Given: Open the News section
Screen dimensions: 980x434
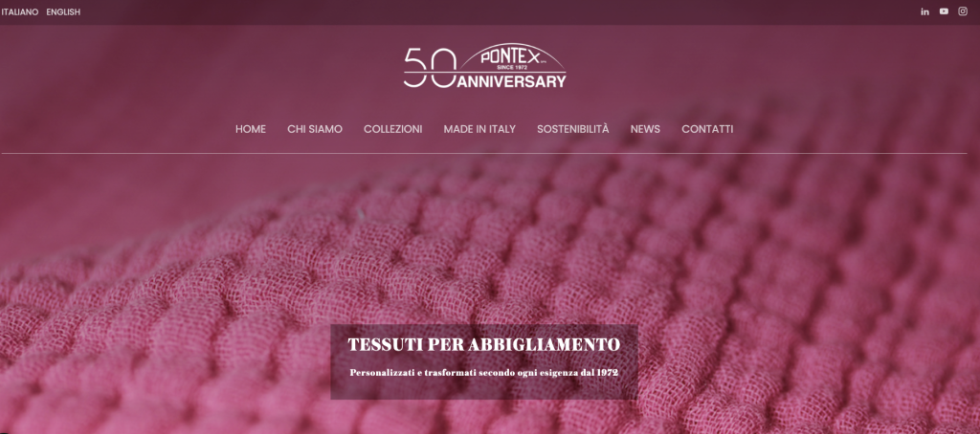Looking at the screenshot, I should pos(645,129).
